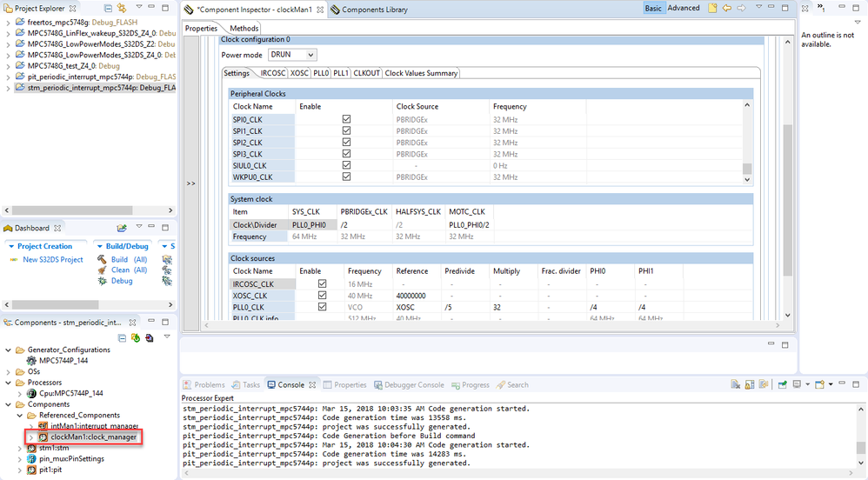Click the Clear Console icon
868x480 pixels.
click(737, 384)
